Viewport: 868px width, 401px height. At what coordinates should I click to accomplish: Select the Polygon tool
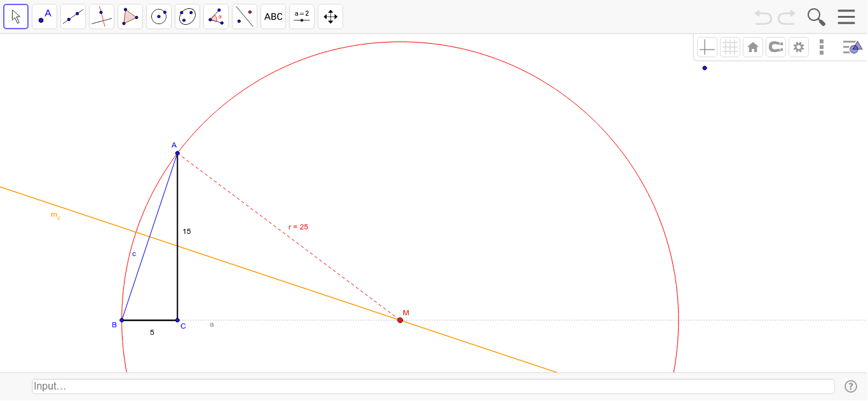(x=130, y=17)
